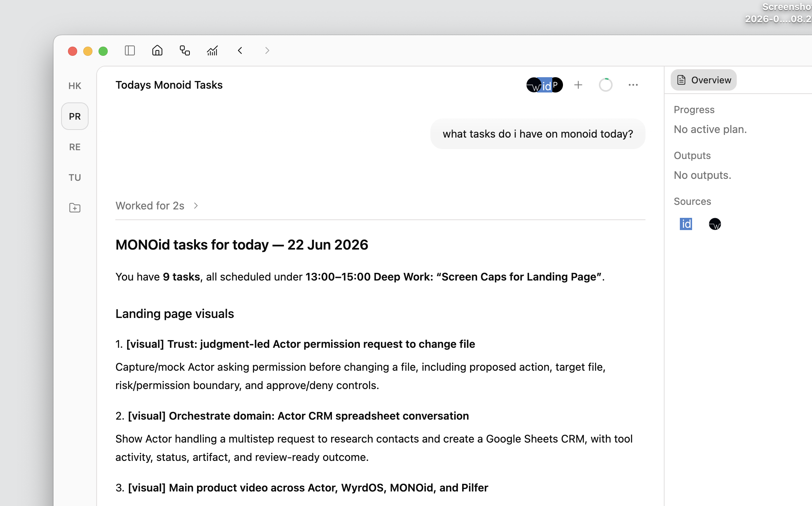This screenshot has height=506, width=812.
Task: Toggle the sidebar panel icon
Action: [130, 50]
